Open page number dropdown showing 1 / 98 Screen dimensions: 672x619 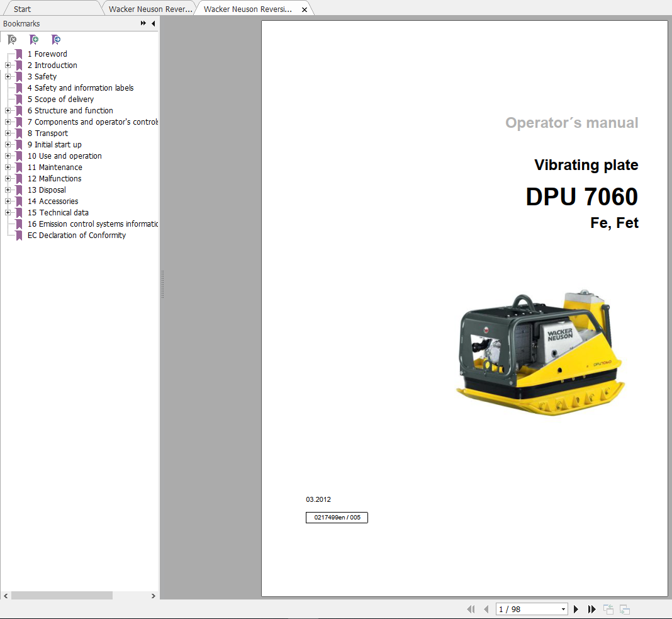pyautogui.click(x=563, y=609)
